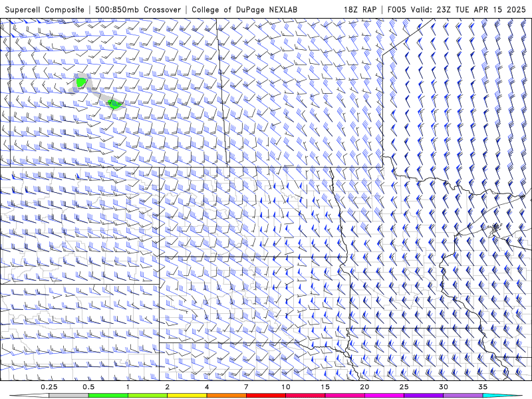Click the lower-right green supercell composite blob
This screenshot has width=532, height=399.
coord(115,104)
